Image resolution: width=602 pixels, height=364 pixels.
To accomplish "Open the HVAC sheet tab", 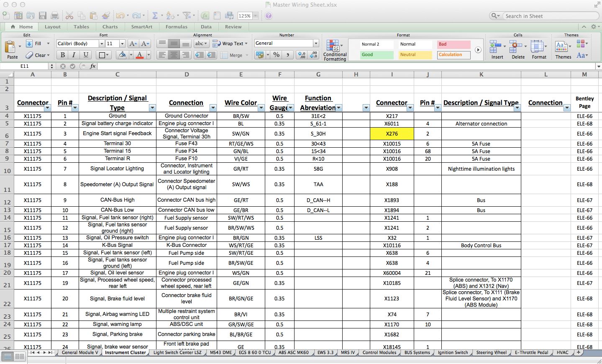I will click(563, 353).
